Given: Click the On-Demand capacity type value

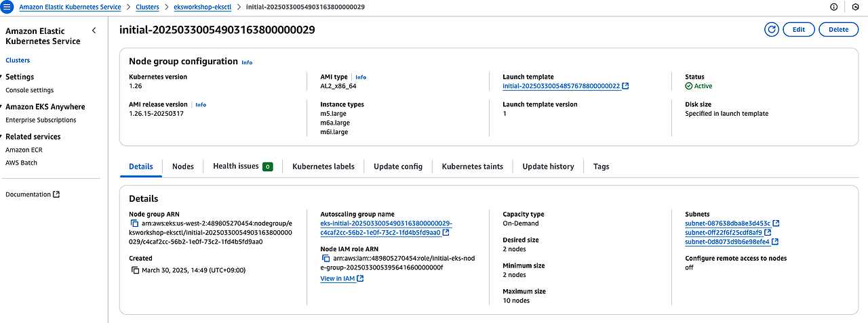Looking at the screenshot, I should click(x=521, y=223).
